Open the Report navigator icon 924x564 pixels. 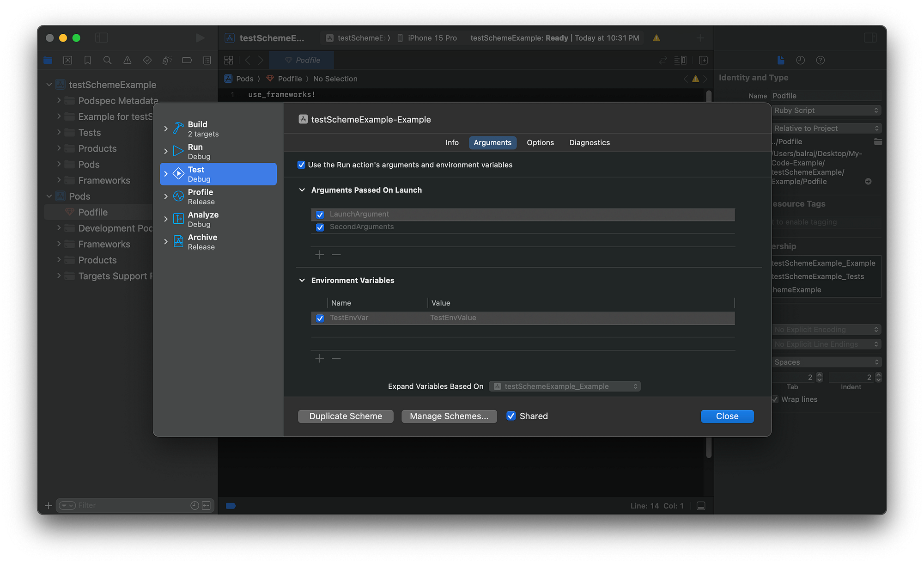207,60
